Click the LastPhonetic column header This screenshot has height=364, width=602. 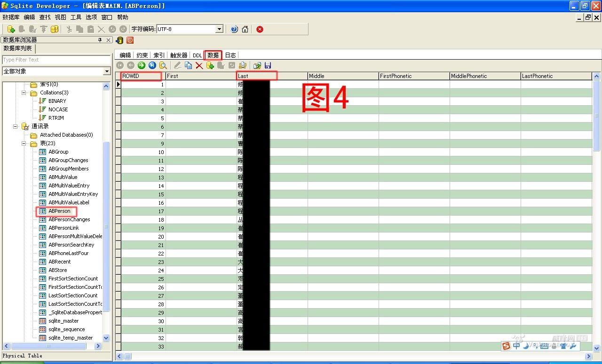pos(555,76)
